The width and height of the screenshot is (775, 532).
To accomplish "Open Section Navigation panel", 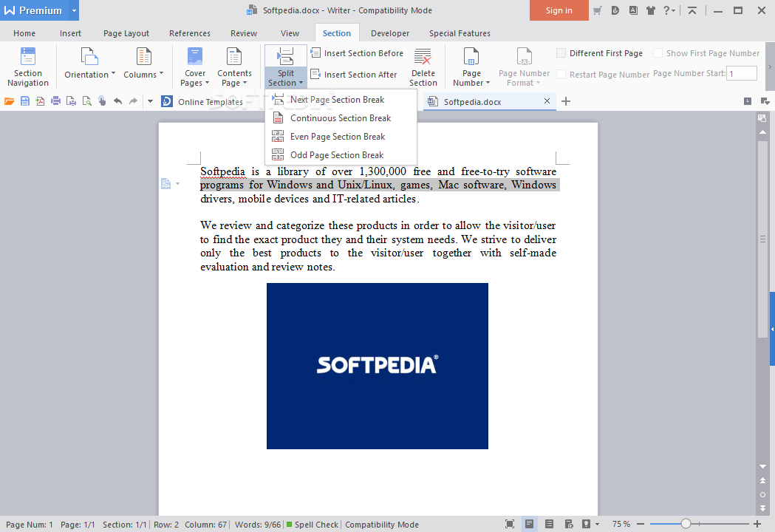I will [27, 66].
